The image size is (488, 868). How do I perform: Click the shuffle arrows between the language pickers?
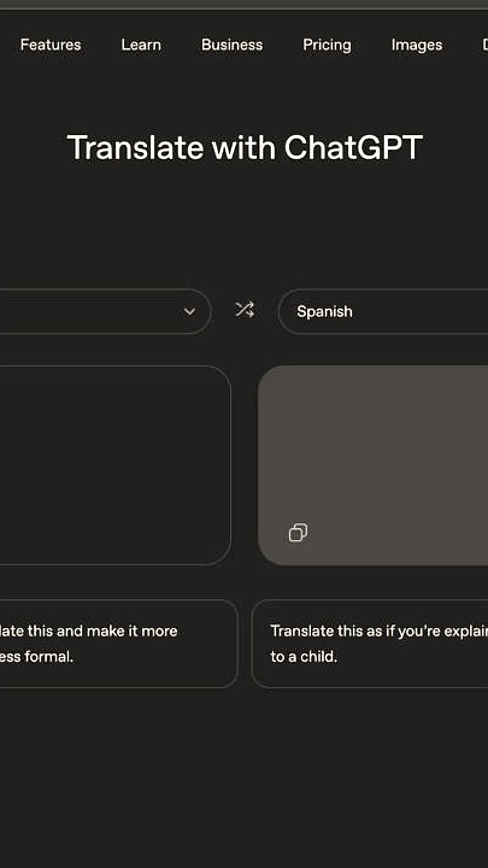tap(244, 311)
